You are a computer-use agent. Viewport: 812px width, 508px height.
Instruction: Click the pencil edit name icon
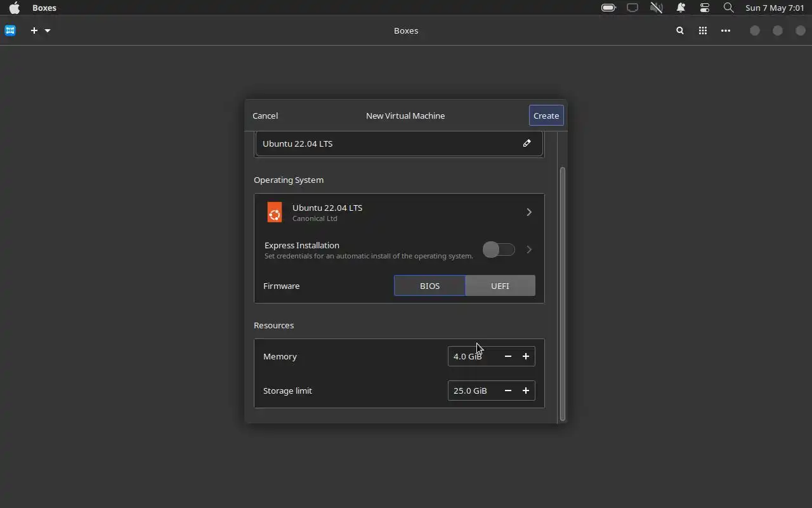527,144
